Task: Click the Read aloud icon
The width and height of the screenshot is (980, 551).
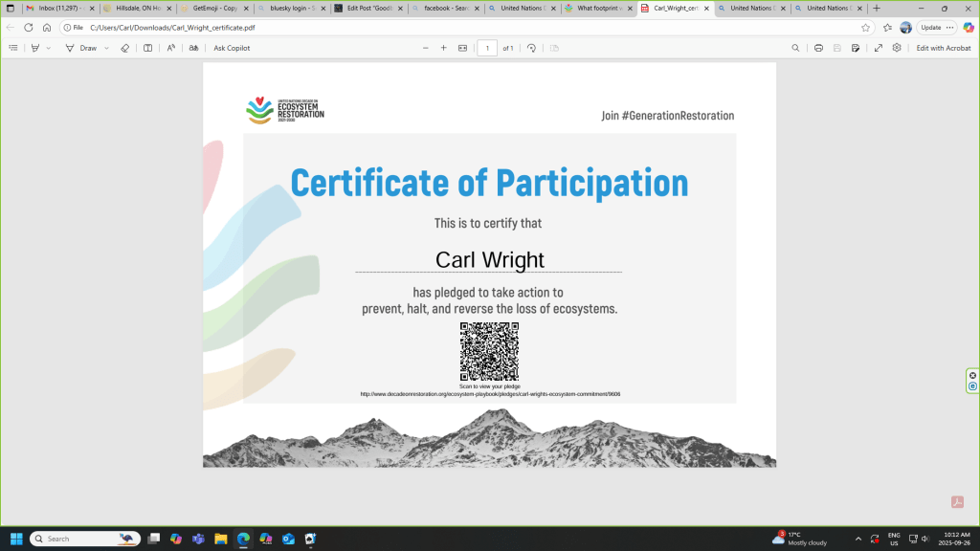Action: pyautogui.click(x=171, y=48)
